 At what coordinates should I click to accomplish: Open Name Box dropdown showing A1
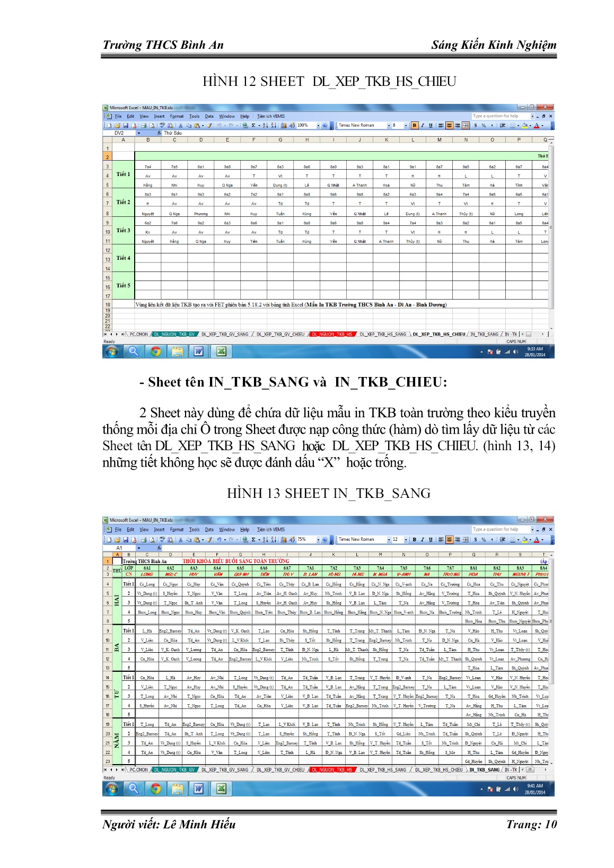(139, 548)
